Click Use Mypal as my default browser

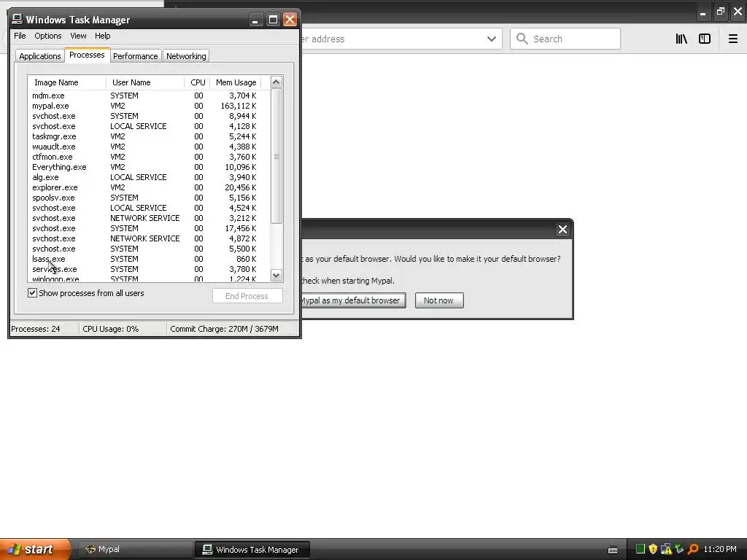353,300
